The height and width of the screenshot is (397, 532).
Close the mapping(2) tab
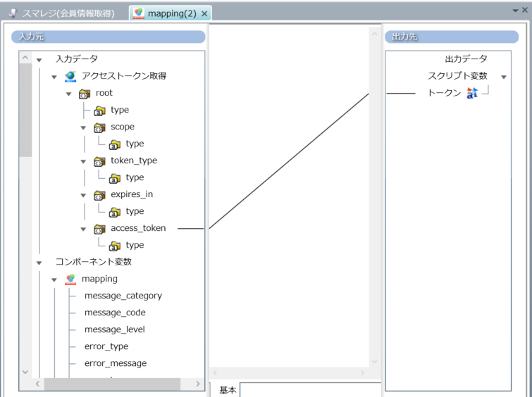(204, 13)
